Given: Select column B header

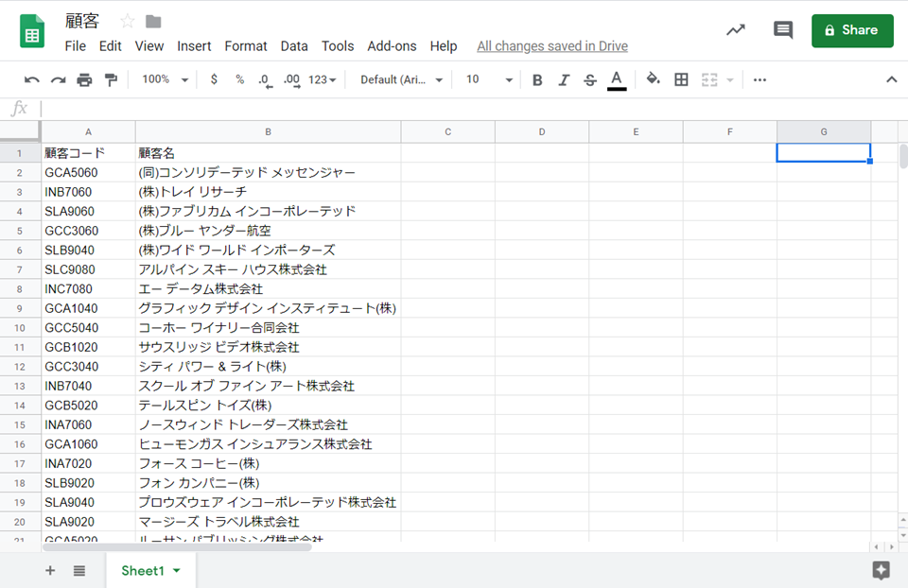Looking at the screenshot, I should (x=268, y=132).
